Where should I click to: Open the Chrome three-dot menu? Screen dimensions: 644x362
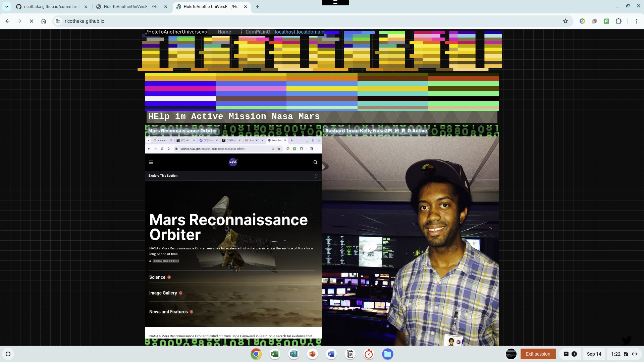[x=637, y=21]
